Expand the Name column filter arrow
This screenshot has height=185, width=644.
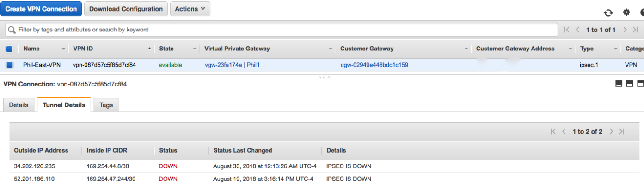click(63, 49)
